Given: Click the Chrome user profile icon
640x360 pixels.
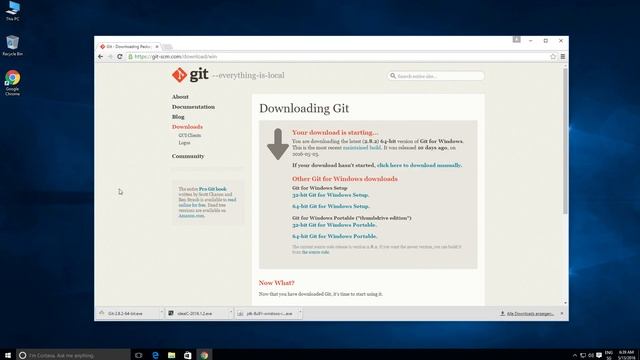Looking at the screenshot, I should coord(517,40).
